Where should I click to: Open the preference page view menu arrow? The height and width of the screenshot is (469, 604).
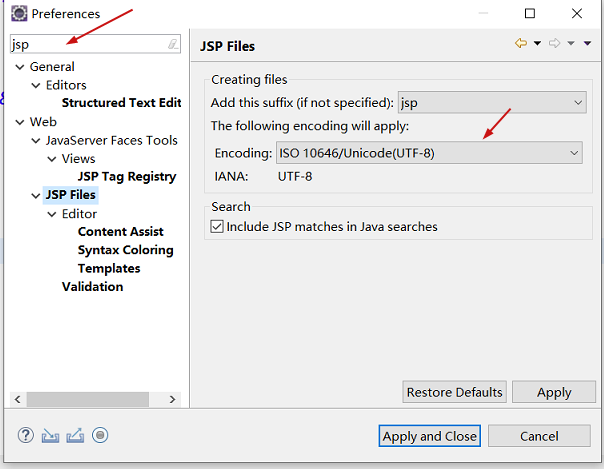[586, 44]
